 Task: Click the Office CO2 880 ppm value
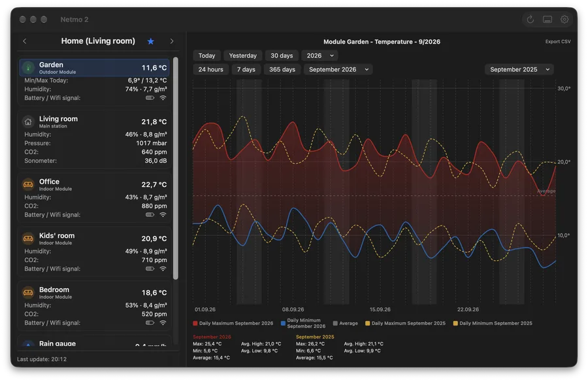click(x=154, y=206)
